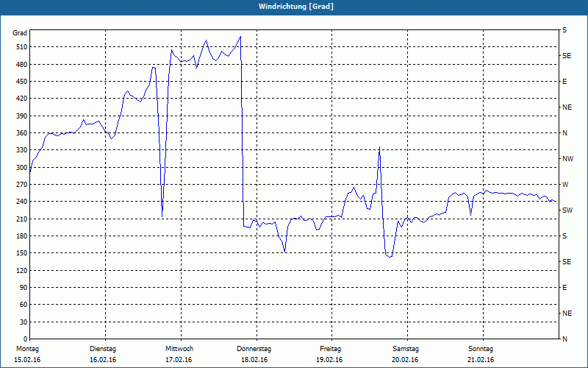Select the 30 value on left axis
The image size is (588, 368).
[23, 322]
